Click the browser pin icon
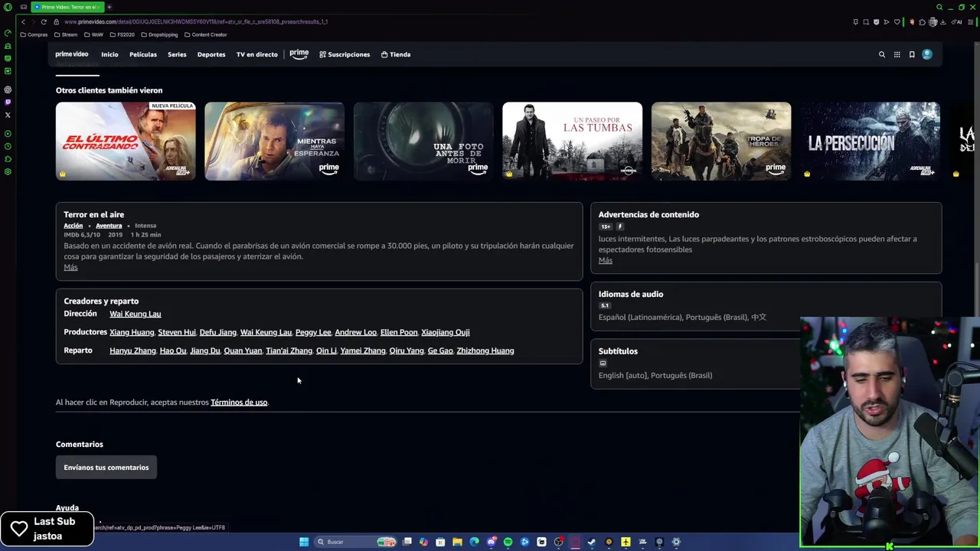Image resolution: width=980 pixels, height=551 pixels. (x=855, y=21)
